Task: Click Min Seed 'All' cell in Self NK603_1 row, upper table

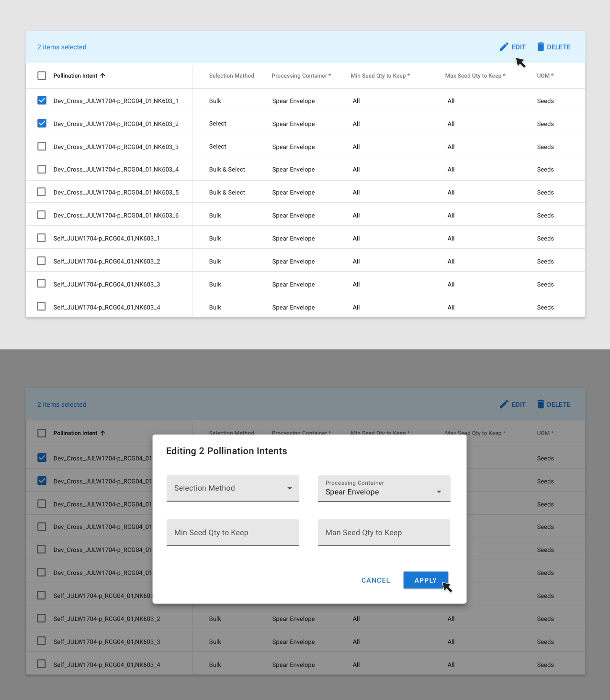Action: pyautogui.click(x=356, y=239)
